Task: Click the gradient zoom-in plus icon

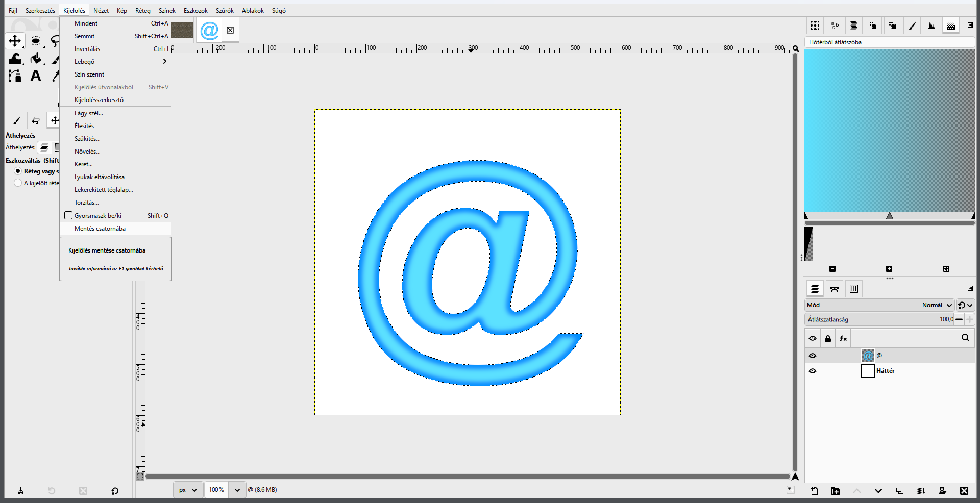Action: click(x=889, y=269)
